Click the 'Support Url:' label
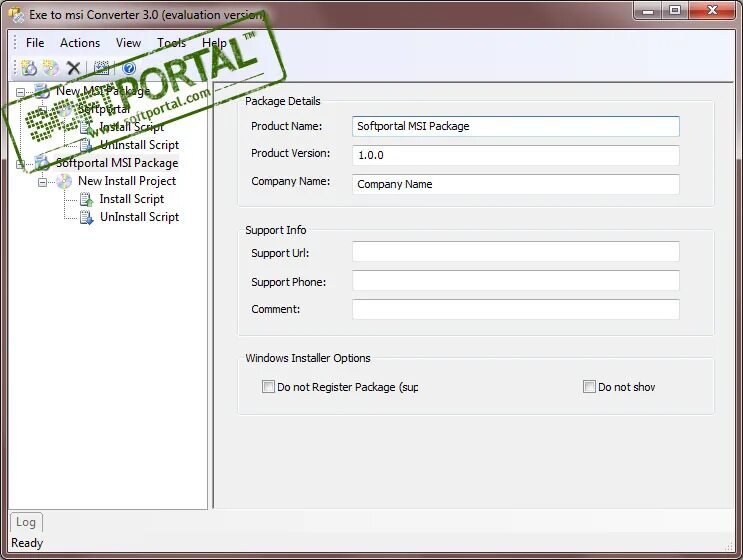This screenshot has width=743, height=560. point(280,253)
